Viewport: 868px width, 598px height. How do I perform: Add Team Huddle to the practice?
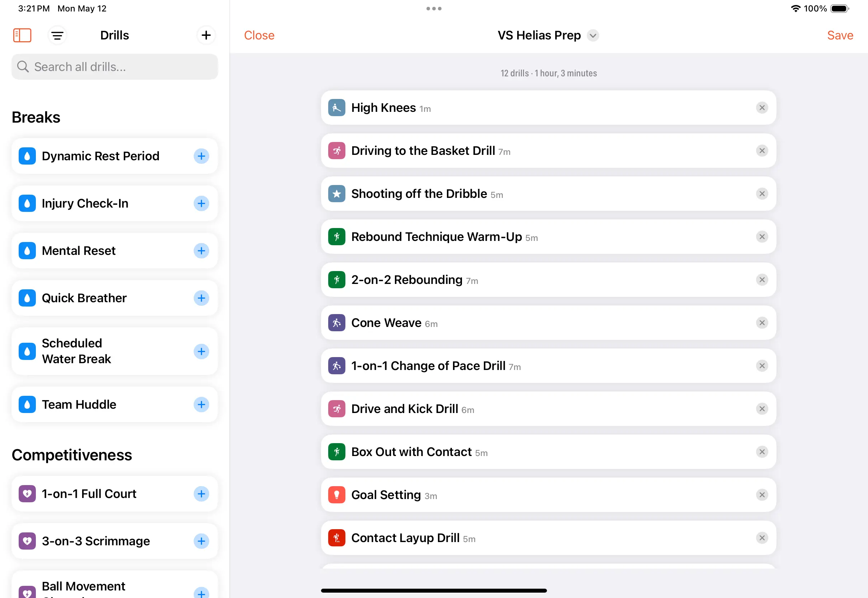tap(201, 405)
